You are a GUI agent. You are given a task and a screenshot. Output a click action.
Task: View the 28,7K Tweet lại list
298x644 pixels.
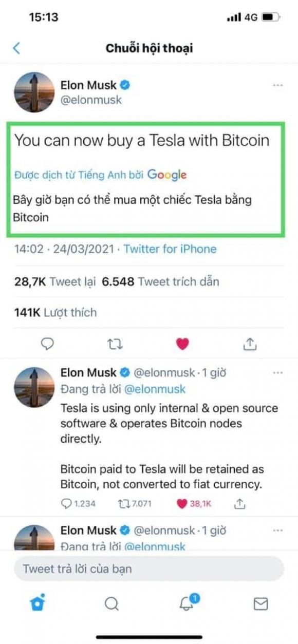pyautogui.click(x=57, y=282)
